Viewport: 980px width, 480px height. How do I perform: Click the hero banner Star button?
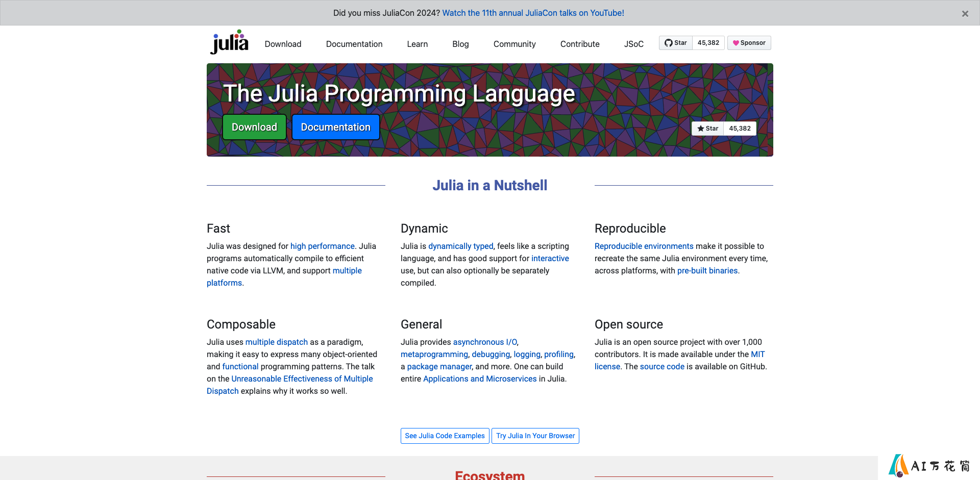(707, 129)
